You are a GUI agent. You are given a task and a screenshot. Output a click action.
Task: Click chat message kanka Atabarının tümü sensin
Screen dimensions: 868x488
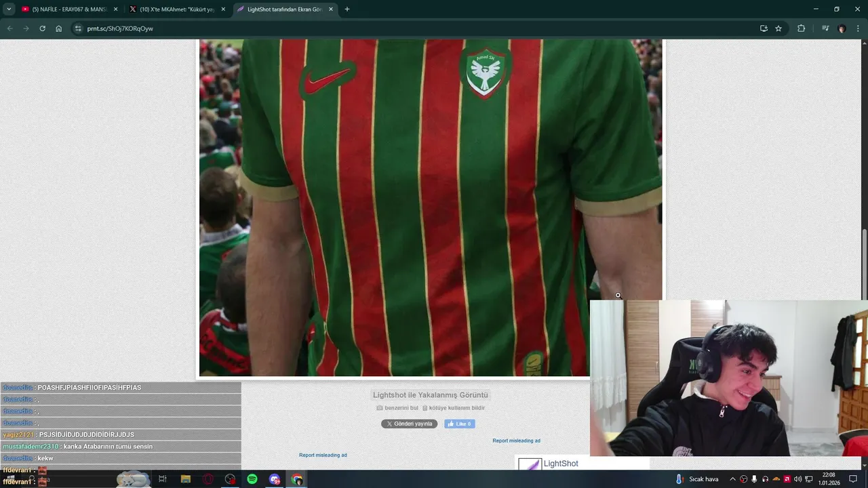point(108,447)
